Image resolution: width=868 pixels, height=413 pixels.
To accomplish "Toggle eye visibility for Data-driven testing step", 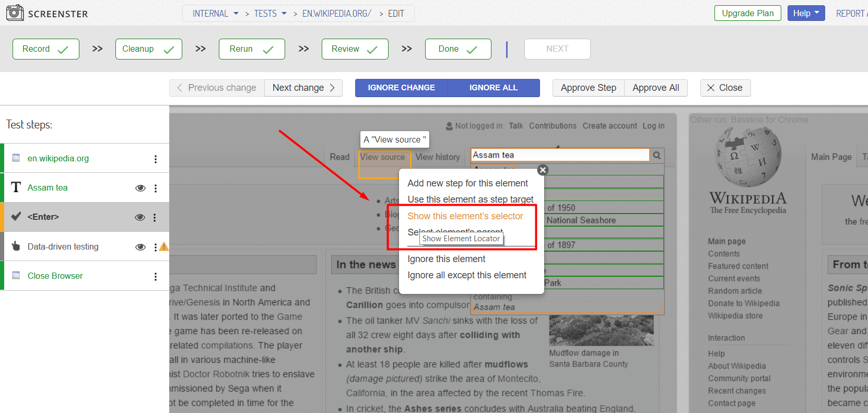I will tap(140, 247).
